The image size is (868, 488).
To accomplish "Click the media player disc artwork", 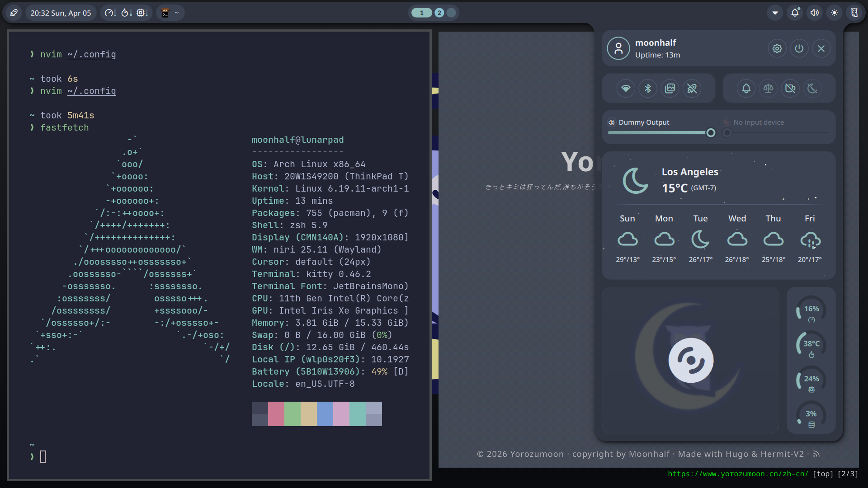I will [690, 360].
